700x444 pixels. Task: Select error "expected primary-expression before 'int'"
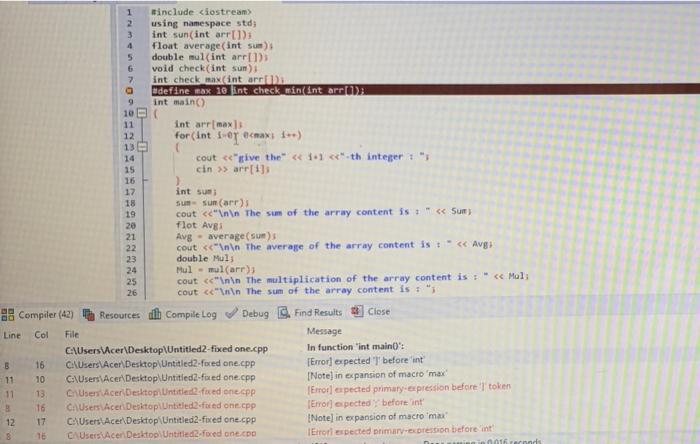coord(400,430)
